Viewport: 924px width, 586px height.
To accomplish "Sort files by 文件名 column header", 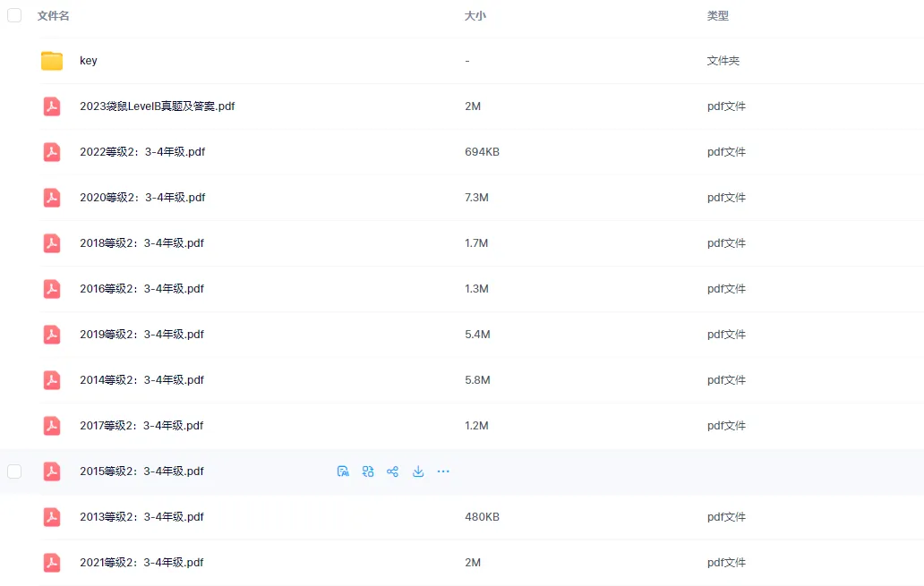I will pyautogui.click(x=53, y=16).
